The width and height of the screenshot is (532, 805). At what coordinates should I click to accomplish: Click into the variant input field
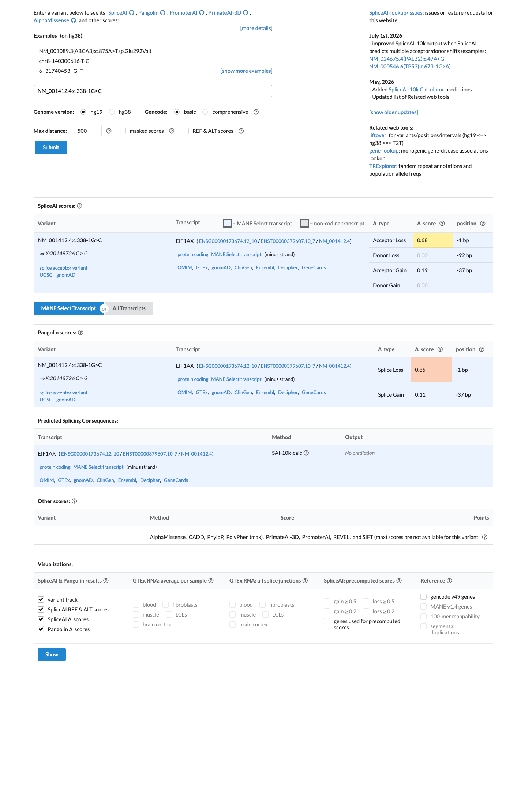(153, 91)
